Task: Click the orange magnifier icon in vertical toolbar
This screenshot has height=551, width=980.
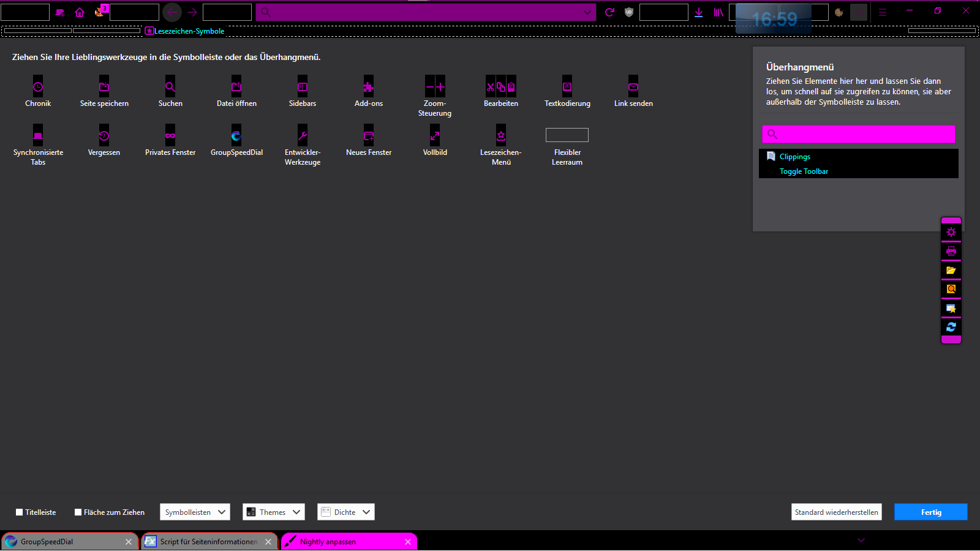Action: 951,289
